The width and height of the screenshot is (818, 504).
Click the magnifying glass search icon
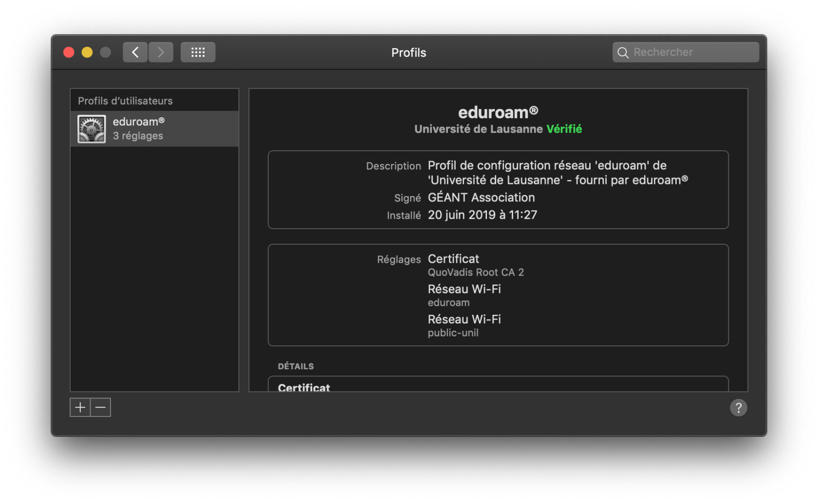(x=623, y=53)
